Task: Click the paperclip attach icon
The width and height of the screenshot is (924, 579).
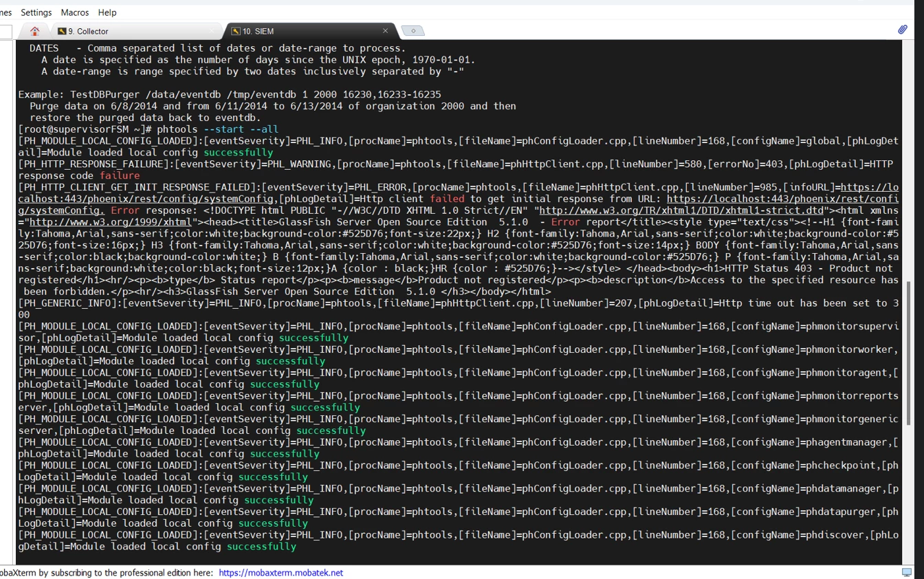Action: point(902,30)
